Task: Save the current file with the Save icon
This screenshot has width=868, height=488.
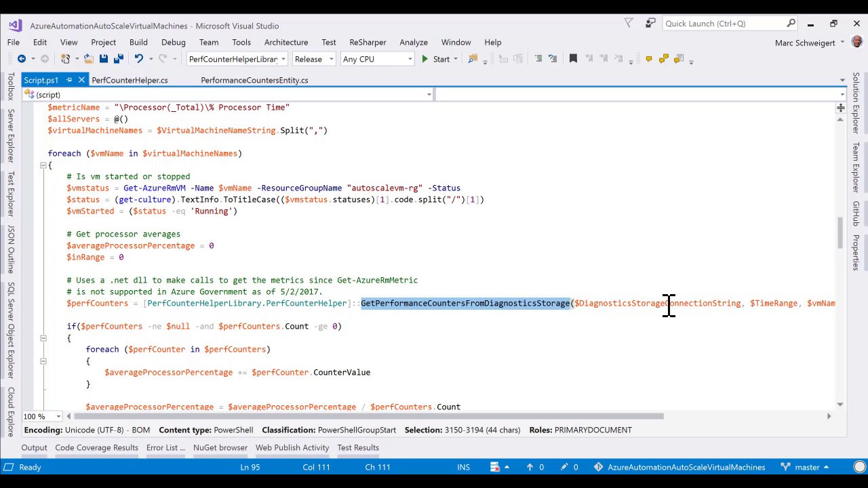Action: click(104, 59)
